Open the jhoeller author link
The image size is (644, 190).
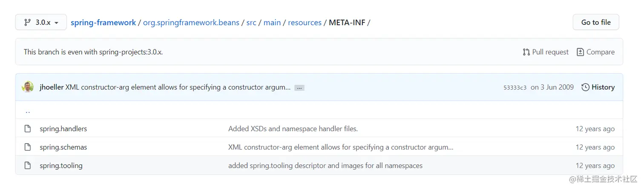pos(52,87)
